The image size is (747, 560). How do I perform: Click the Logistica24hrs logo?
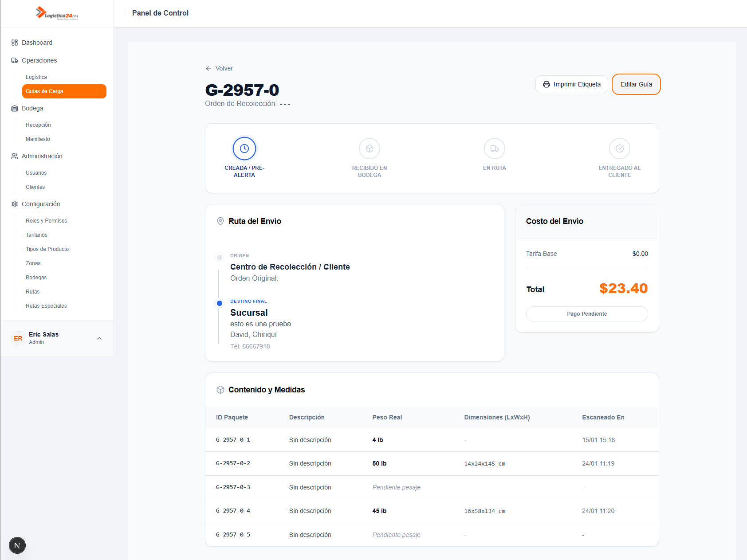(x=57, y=13)
